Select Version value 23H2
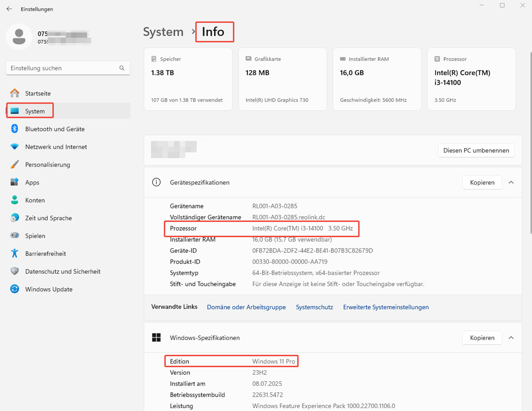This screenshot has height=411, width=532. click(260, 372)
